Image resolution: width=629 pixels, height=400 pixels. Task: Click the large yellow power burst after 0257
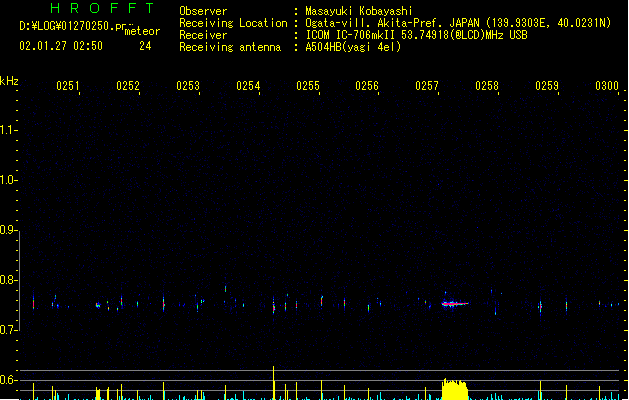coord(455,389)
